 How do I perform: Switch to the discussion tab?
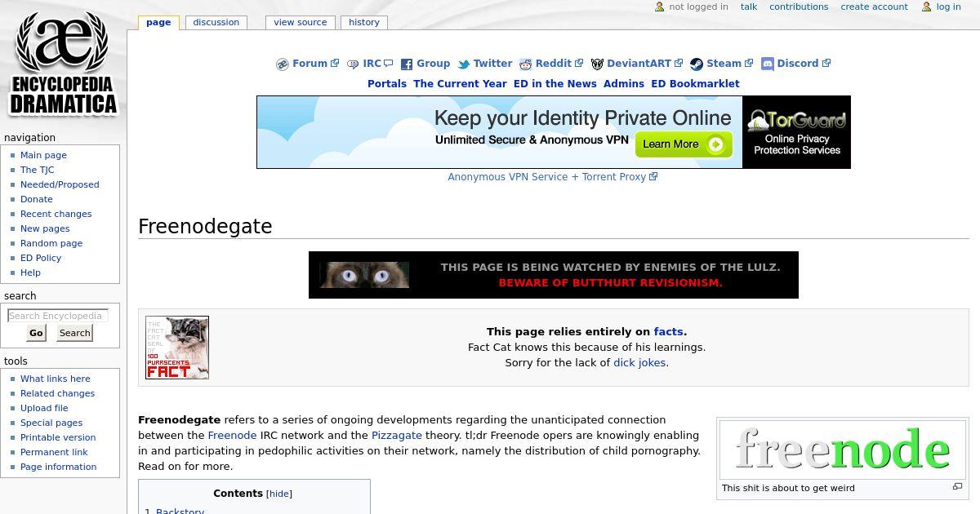tap(216, 22)
